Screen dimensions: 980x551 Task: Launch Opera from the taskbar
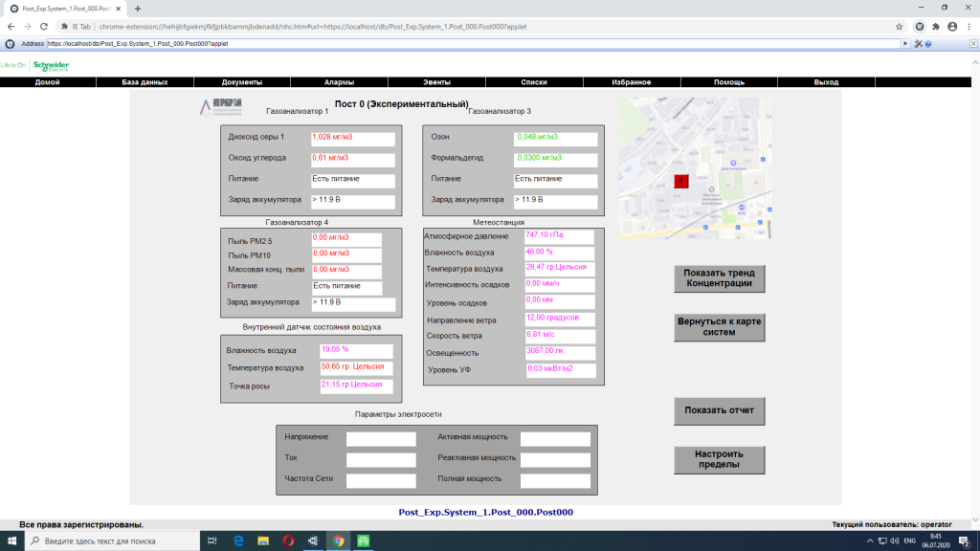[x=288, y=541]
